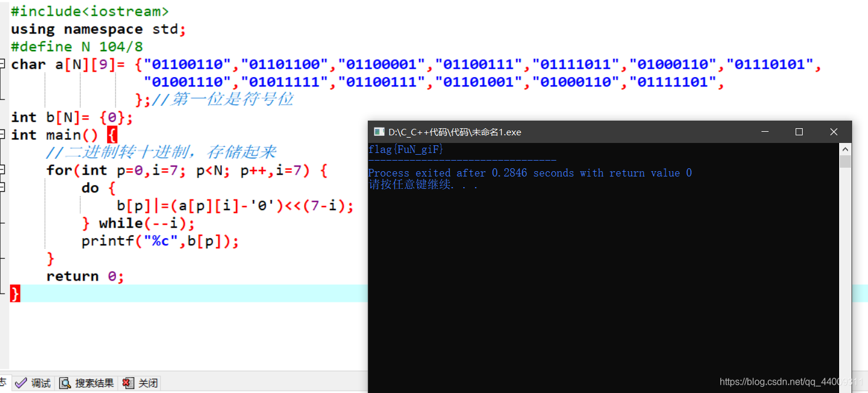
Task: Click the 'using namespace std;' line
Action: 98,29
